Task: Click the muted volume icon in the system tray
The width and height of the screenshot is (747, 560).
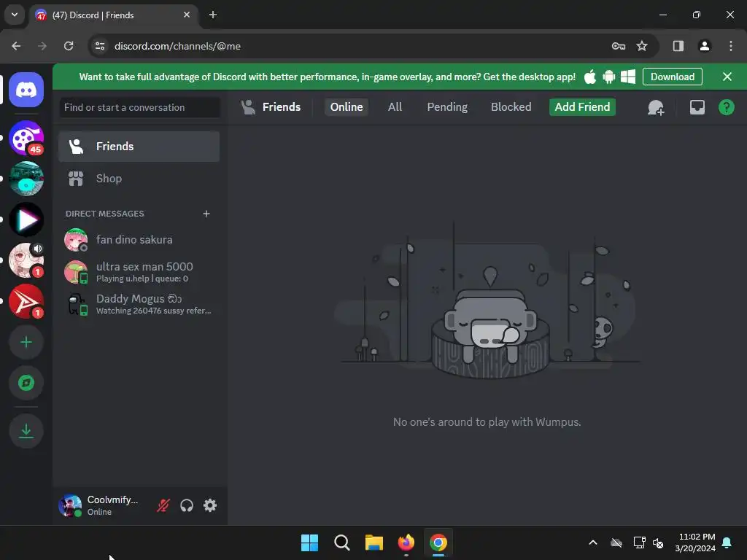Action: (x=658, y=542)
